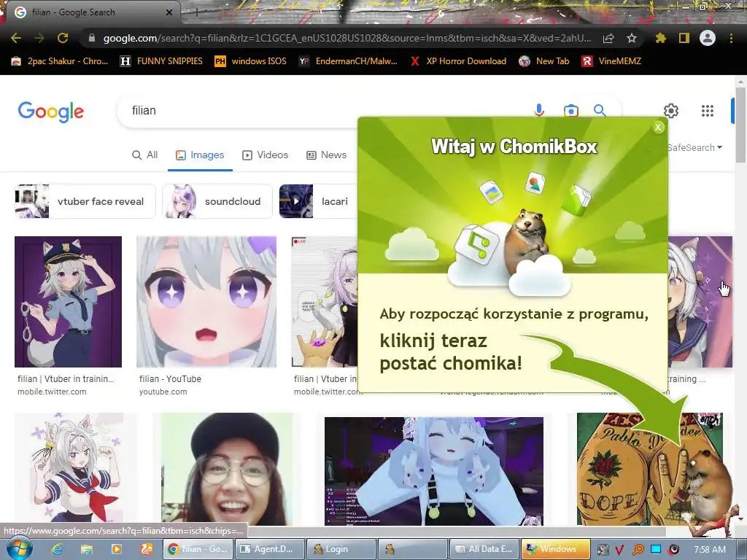This screenshot has width=747, height=560.
Task: Open the DOPE tattoo artwork image
Action: (x=629, y=469)
